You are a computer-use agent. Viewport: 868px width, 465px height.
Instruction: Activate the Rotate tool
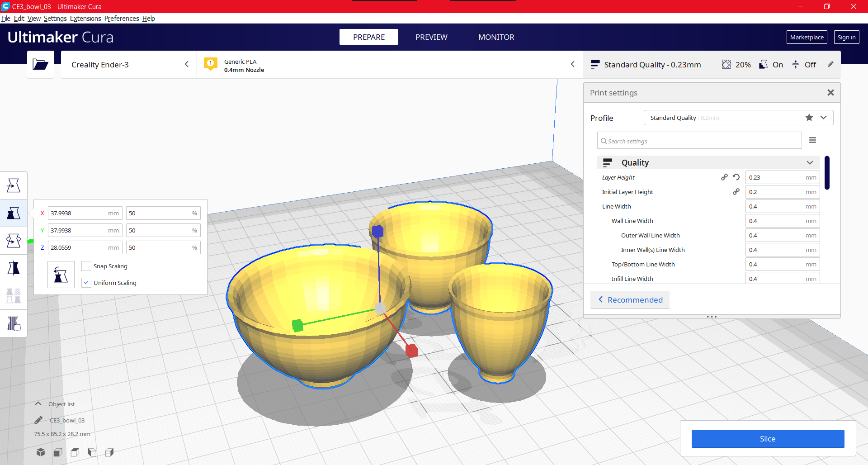[14, 240]
